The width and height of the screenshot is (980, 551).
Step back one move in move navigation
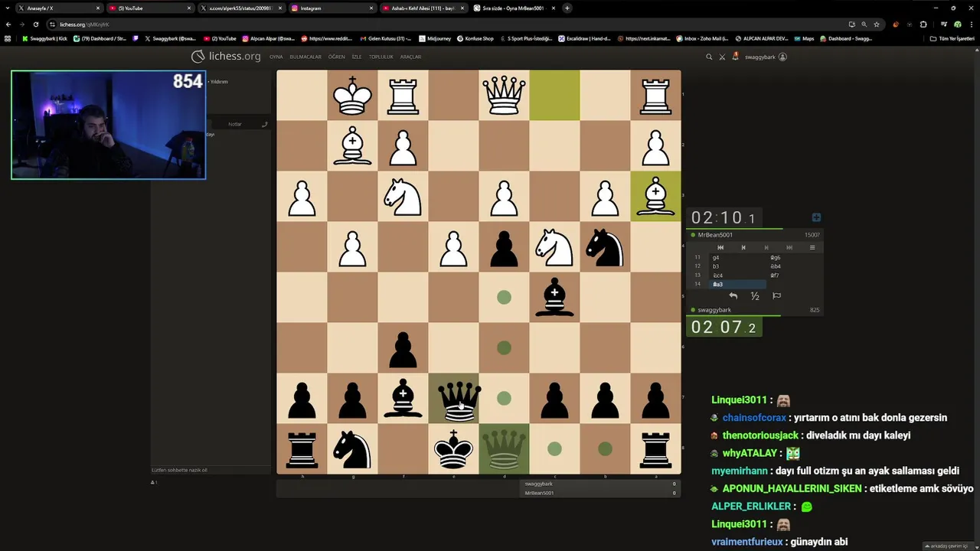[743, 247]
